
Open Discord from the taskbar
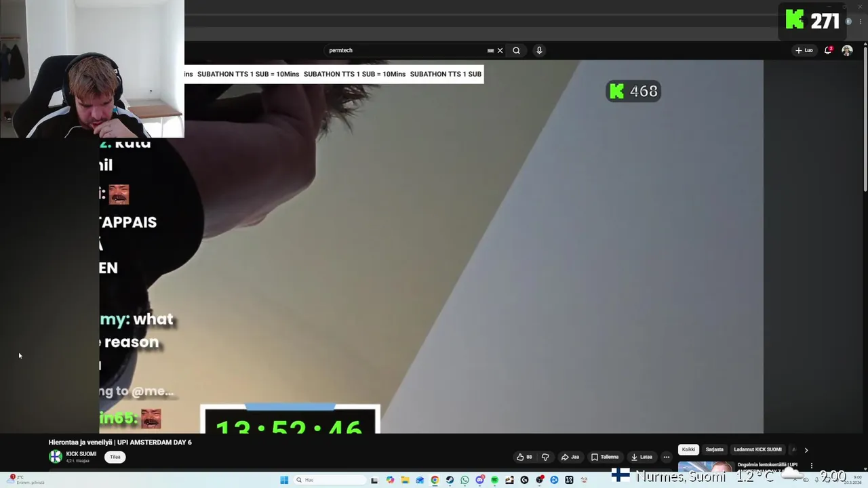(480, 480)
